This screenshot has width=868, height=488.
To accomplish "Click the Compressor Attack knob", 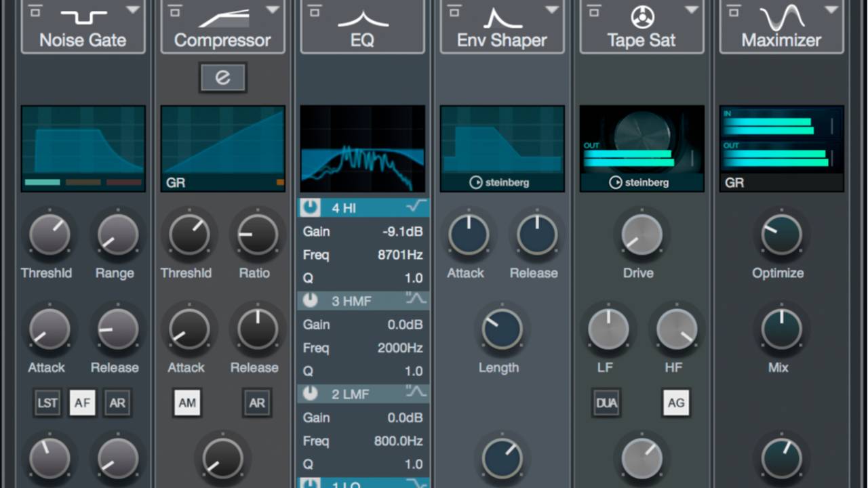I will (x=189, y=329).
